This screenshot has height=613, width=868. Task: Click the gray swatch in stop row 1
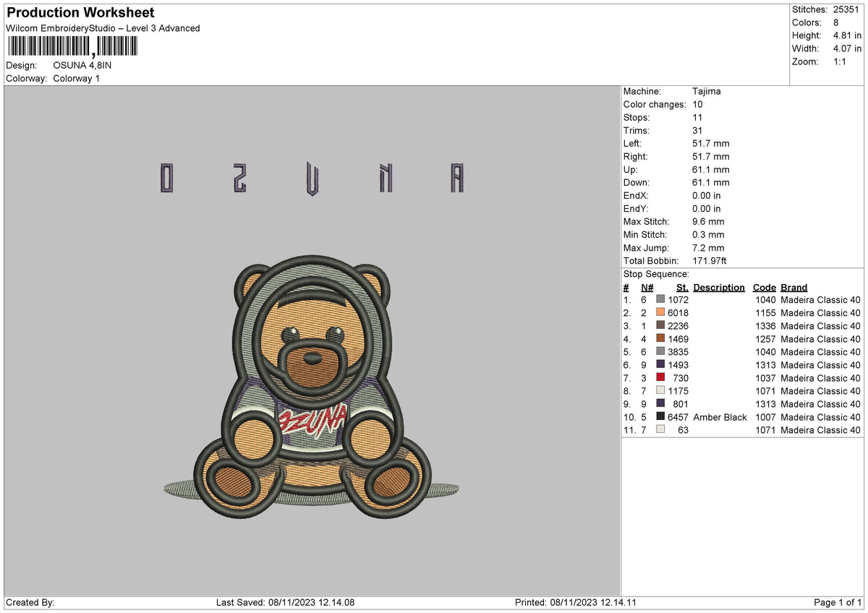[x=660, y=300]
